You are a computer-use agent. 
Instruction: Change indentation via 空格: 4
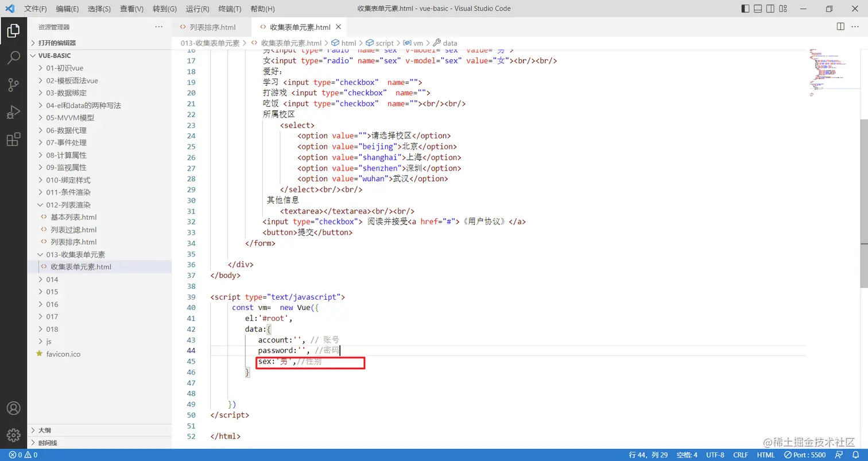point(687,455)
